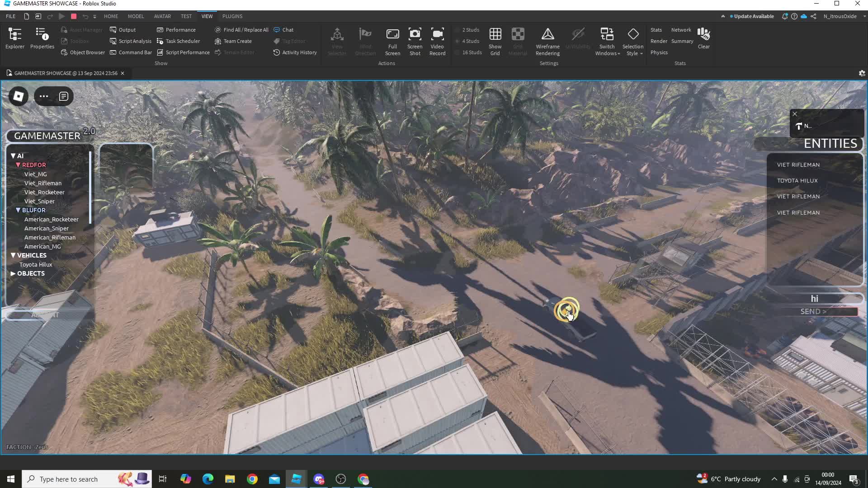868x488 pixels.
Task: Expand the OBJECTS tree group
Action: [13, 273]
